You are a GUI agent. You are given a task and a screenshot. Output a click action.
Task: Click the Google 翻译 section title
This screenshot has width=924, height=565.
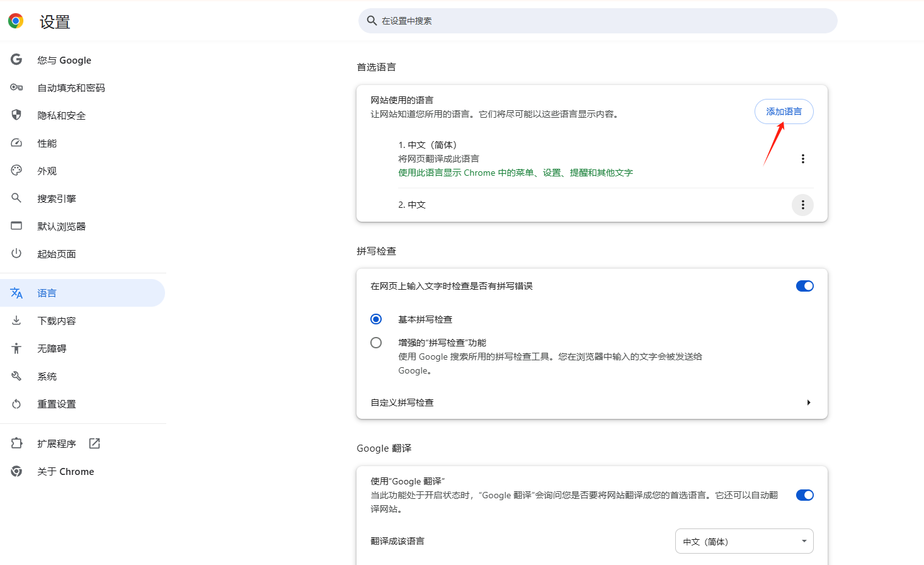click(384, 448)
